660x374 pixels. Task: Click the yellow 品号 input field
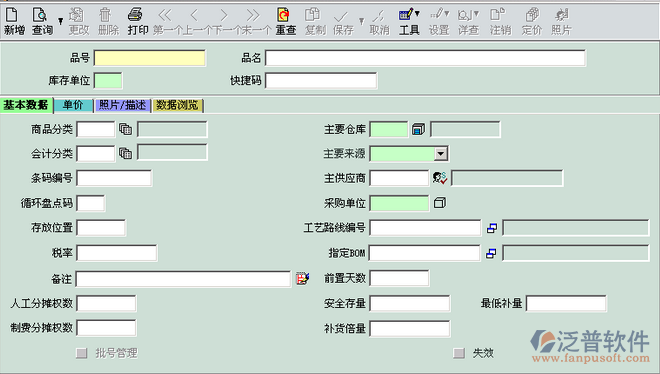[x=150, y=58]
